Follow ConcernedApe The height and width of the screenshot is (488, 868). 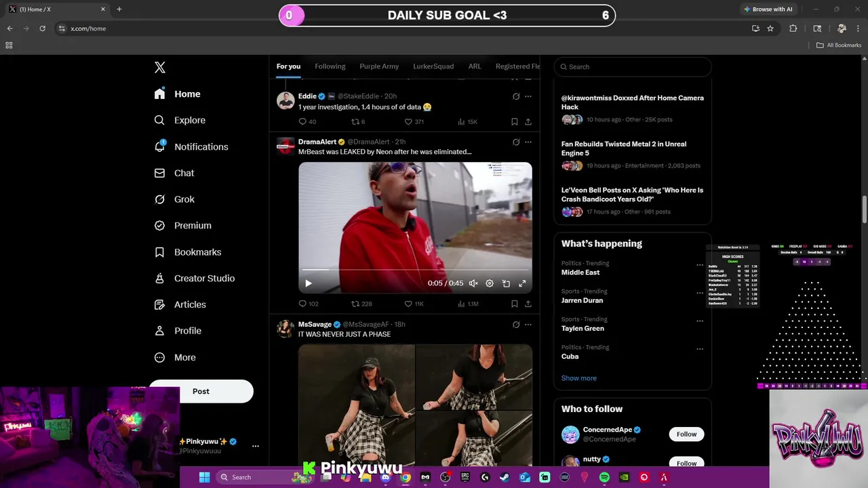[x=686, y=434]
